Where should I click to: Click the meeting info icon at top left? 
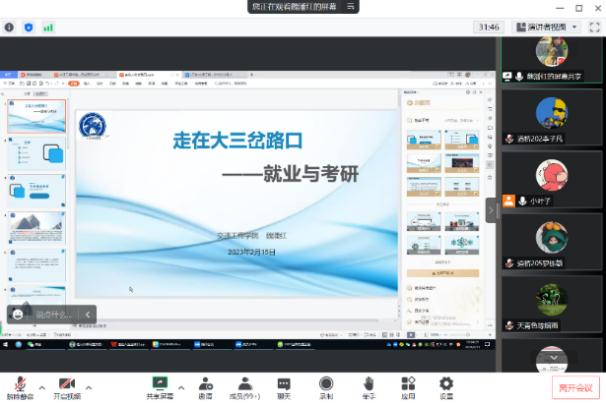click(x=9, y=27)
